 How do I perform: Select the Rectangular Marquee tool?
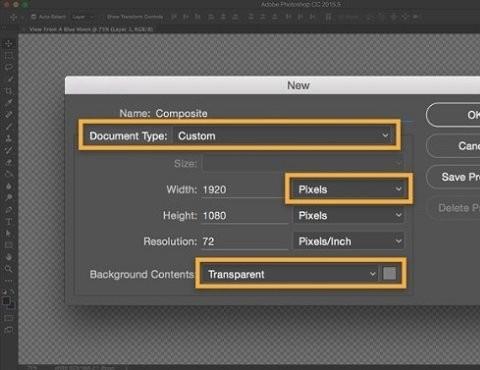(x=9, y=55)
